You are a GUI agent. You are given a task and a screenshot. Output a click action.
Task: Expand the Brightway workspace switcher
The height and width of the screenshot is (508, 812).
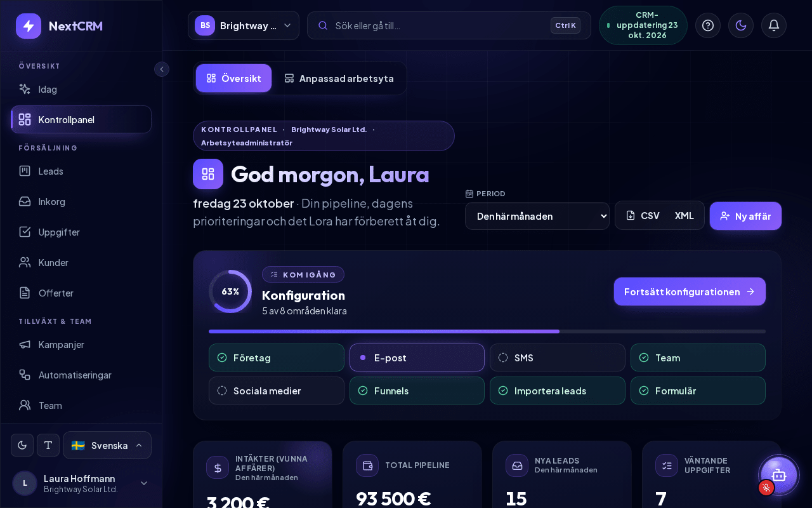(244, 25)
